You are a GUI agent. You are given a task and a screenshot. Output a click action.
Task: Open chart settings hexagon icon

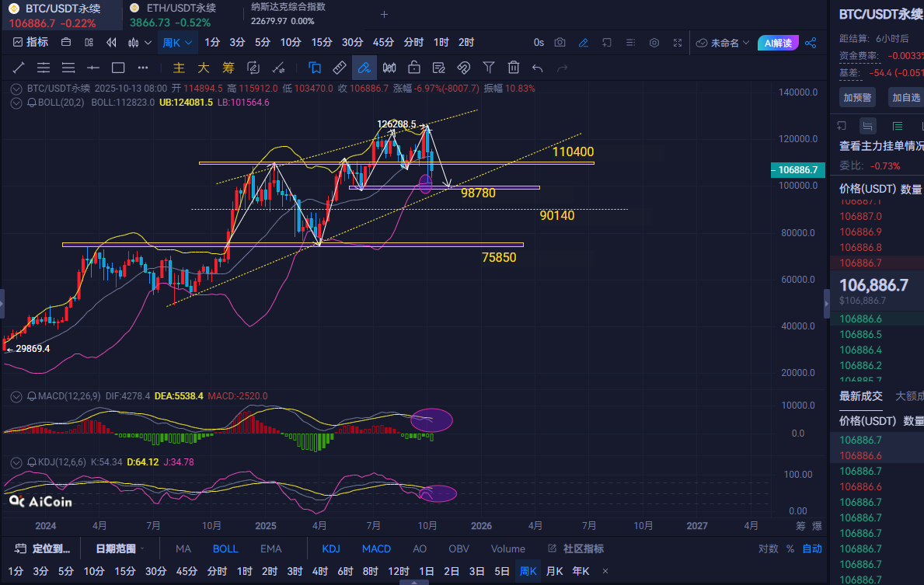click(x=654, y=43)
